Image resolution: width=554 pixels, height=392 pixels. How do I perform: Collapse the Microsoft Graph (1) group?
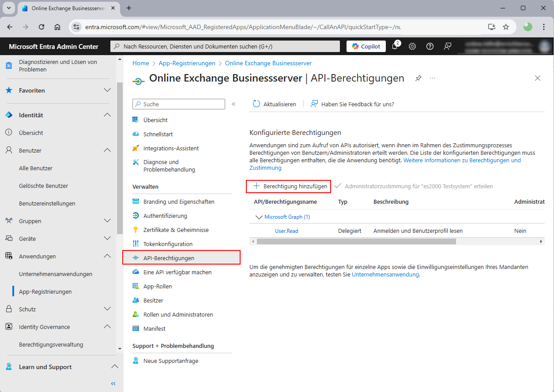click(x=259, y=217)
